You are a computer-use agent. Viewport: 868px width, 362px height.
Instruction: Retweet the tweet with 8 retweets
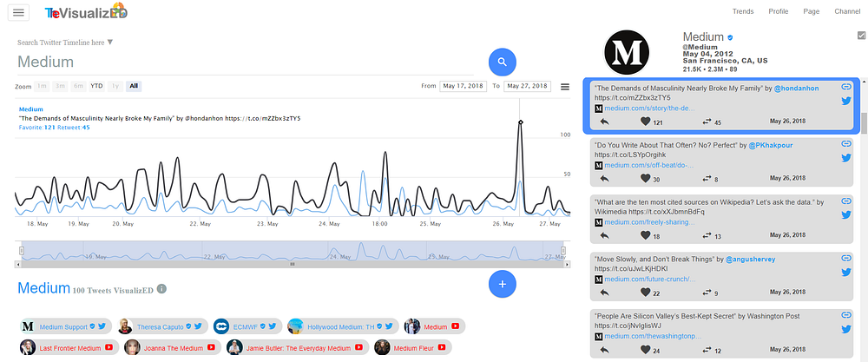click(x=707, y=178)
